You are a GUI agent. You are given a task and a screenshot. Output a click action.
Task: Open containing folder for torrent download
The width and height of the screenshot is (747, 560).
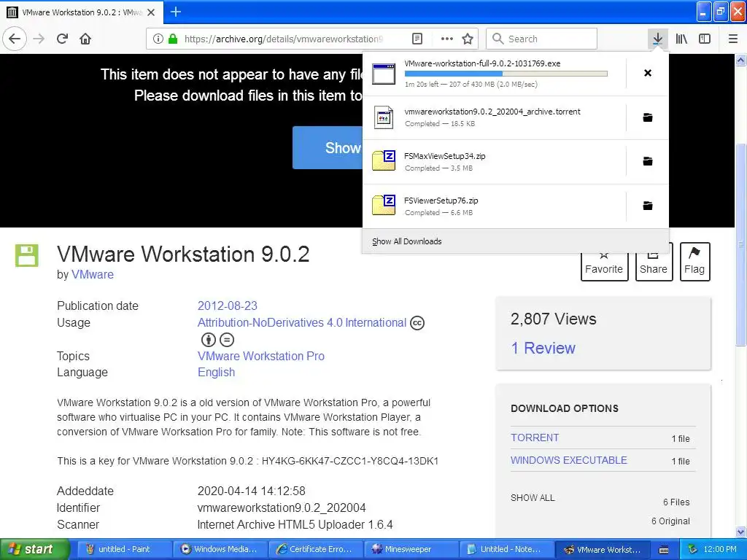coord(648,117)
